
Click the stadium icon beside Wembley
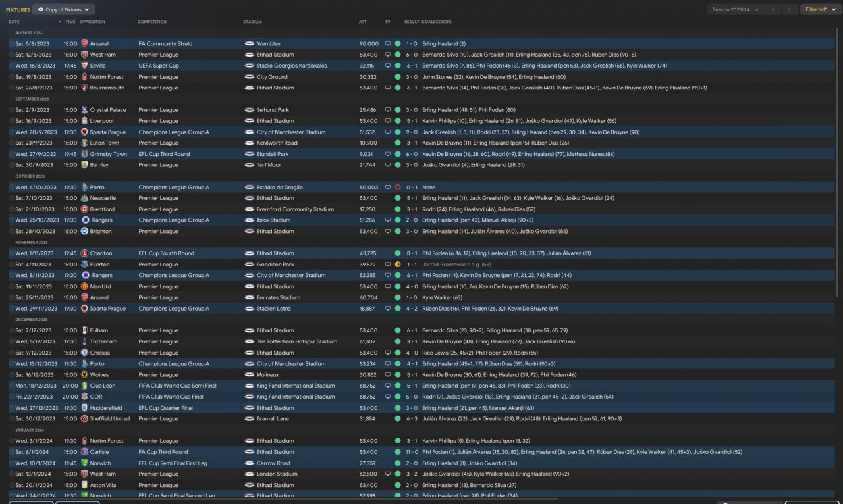(249, 43)
